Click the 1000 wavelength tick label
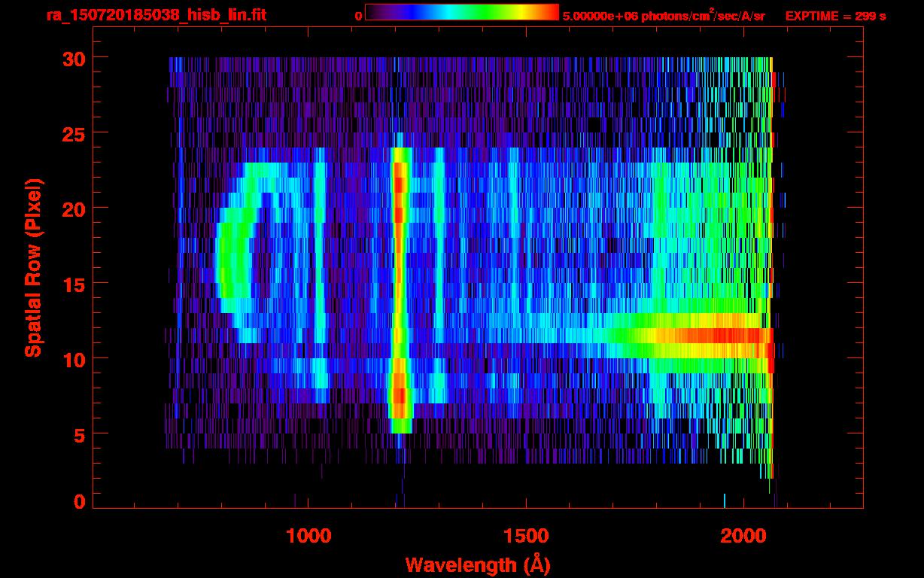This screenshot has height=578, width=924. click(x=309, y=536)
